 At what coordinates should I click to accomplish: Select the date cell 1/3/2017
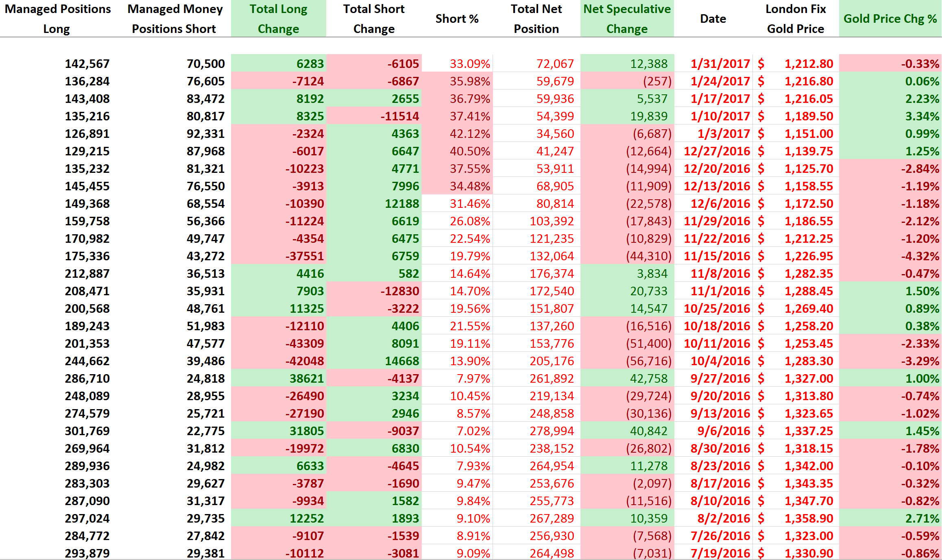point(713,133)
